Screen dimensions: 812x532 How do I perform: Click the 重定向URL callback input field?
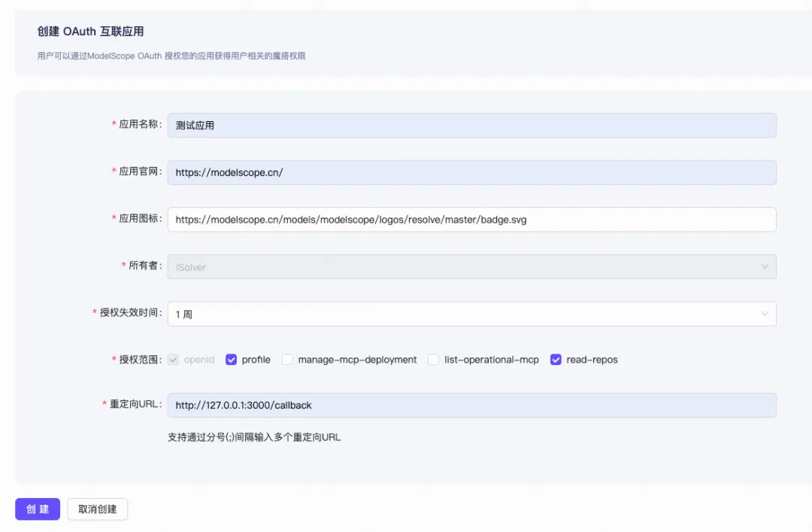click(x=471, y=406)
